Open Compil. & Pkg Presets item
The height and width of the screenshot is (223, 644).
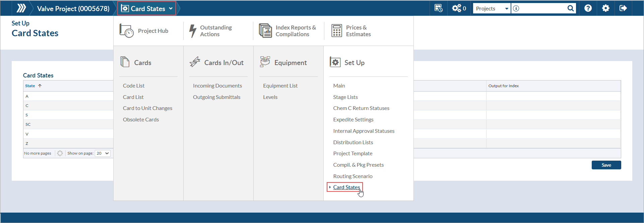pos(358,165)
